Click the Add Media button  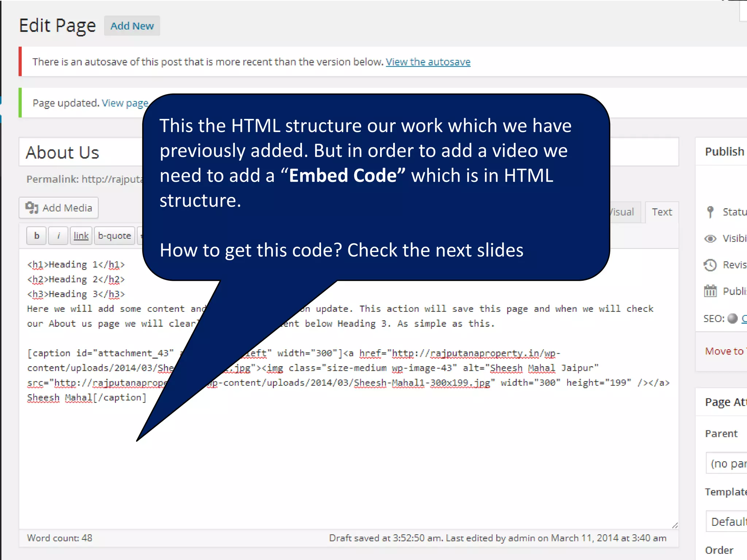click(59, 208)
